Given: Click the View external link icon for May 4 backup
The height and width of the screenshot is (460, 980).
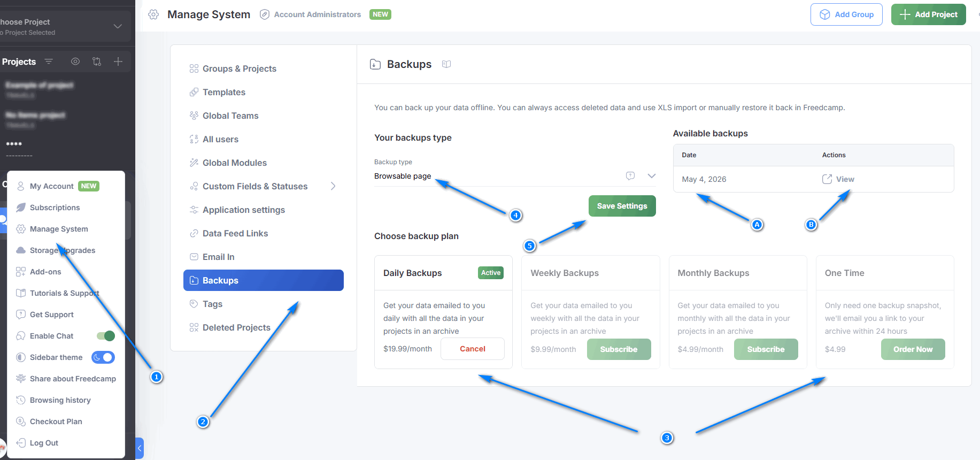Looking at the screenshot, I should (x=827, y=179).
